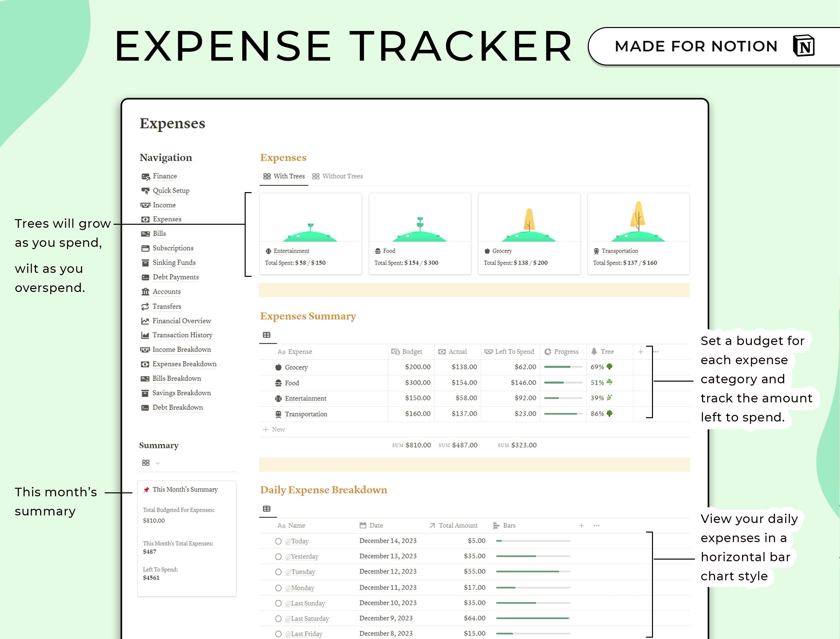The height and width of the screenshot is (639, 840).
Task: Check the circle next to @Last Sunday entry
Action: (x=278, y=603)
